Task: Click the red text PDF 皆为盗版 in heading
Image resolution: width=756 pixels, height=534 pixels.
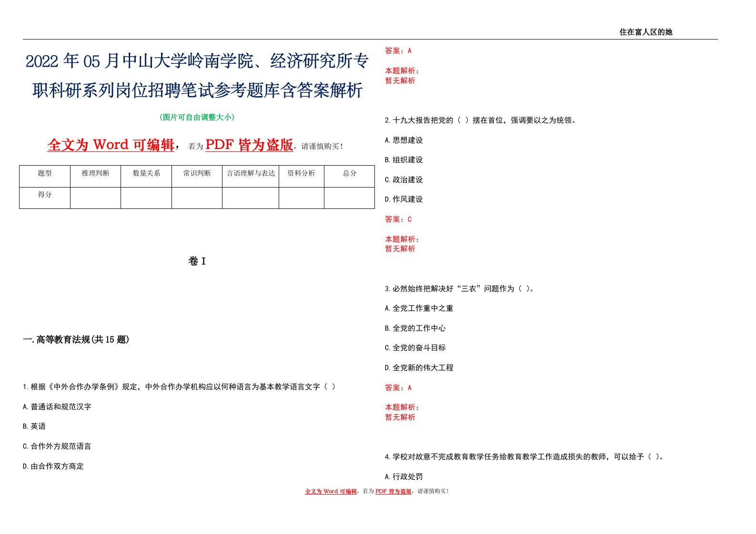Action: pyautogui.click(x=249, y=145)
